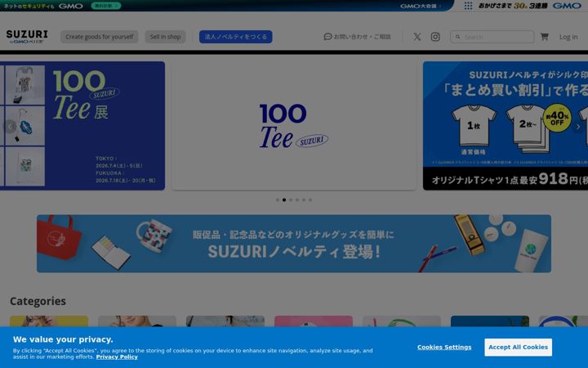Show previous carousel slide arrow

[x=10, y=127]
